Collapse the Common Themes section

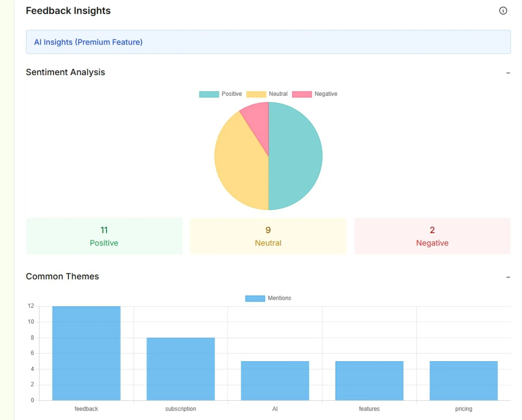click(508, 277)
